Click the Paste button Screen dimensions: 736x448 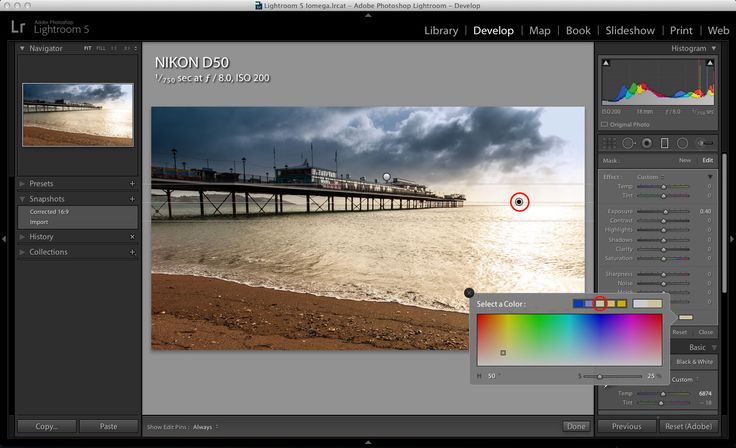click(x=108, y=426)
